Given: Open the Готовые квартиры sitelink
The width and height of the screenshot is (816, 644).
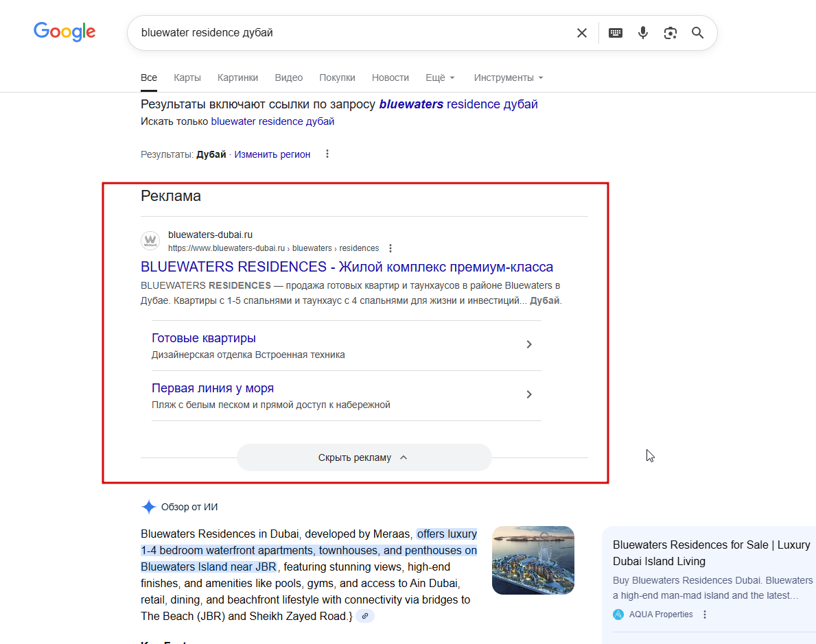Looking at the screenshot, I should (203, 338).
